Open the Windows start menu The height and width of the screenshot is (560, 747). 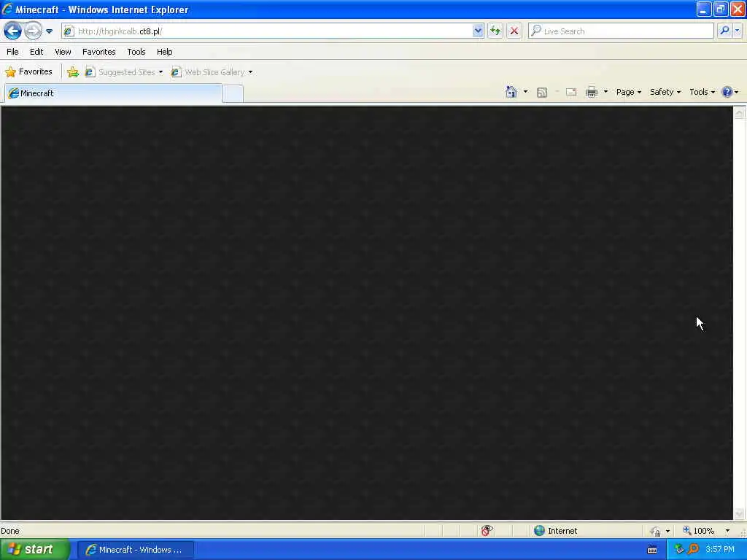35,550
